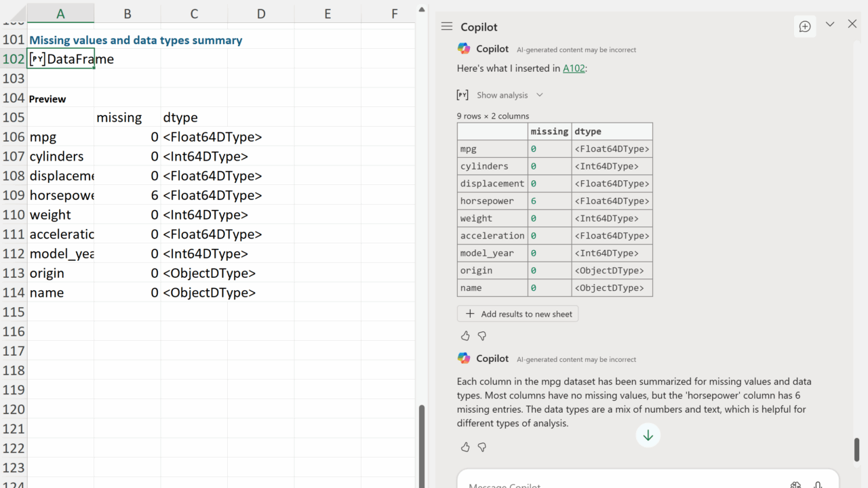
Task: Select row 110 header
Action: point(13,215)
